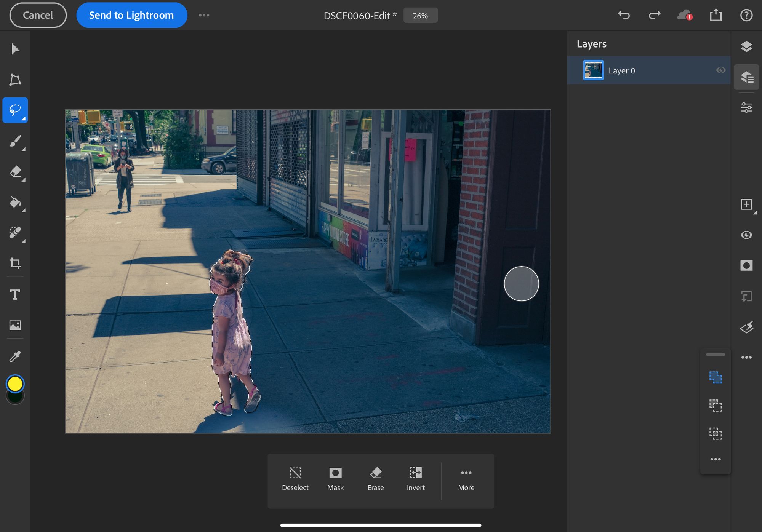The height and width of the screenshot is (532, 762).
Task: Select the Eraser tool in left toolbar
Action: [x=15, y=172]
